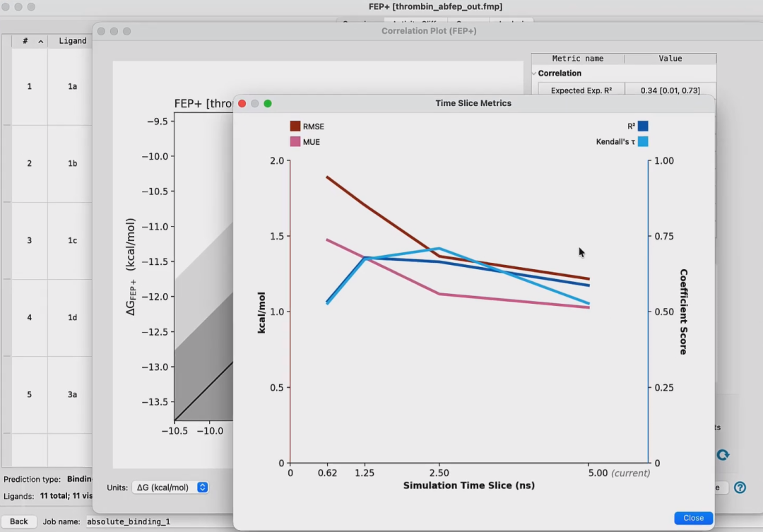The image size is (763, 532).
Task: Collapse the Correlation metrics group
Action: pos(534,73)
